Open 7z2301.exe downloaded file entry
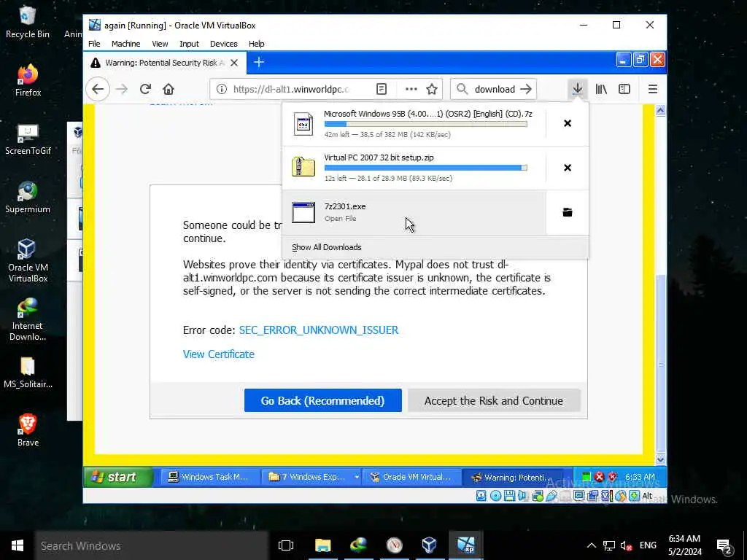The image size is (747, 560). 414,212
